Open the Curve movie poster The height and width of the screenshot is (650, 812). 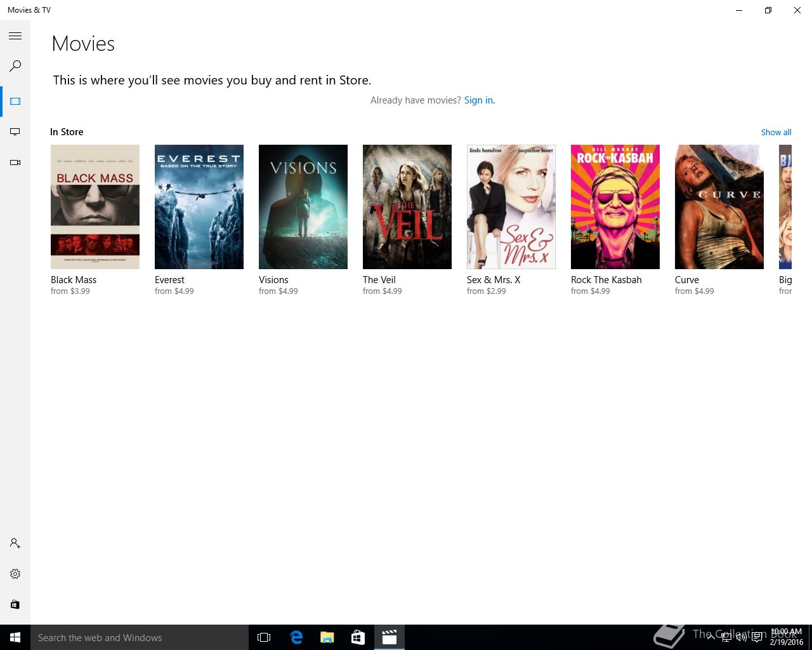click(719, 207)
